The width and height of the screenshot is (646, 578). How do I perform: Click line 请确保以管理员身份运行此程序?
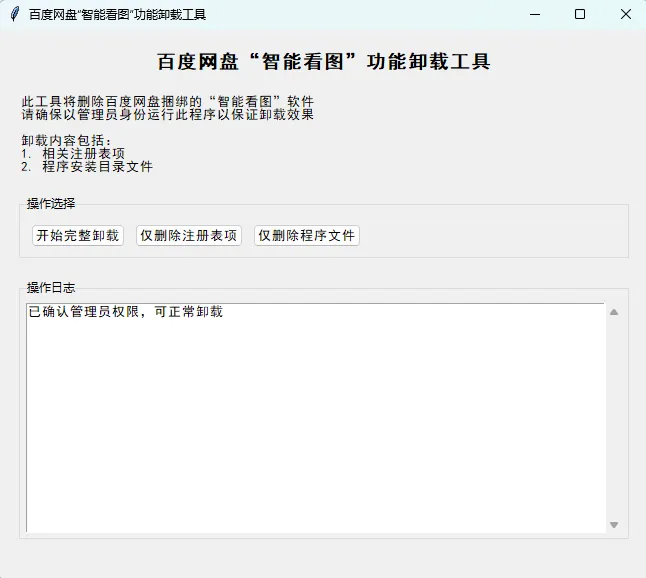coord(168,115)
